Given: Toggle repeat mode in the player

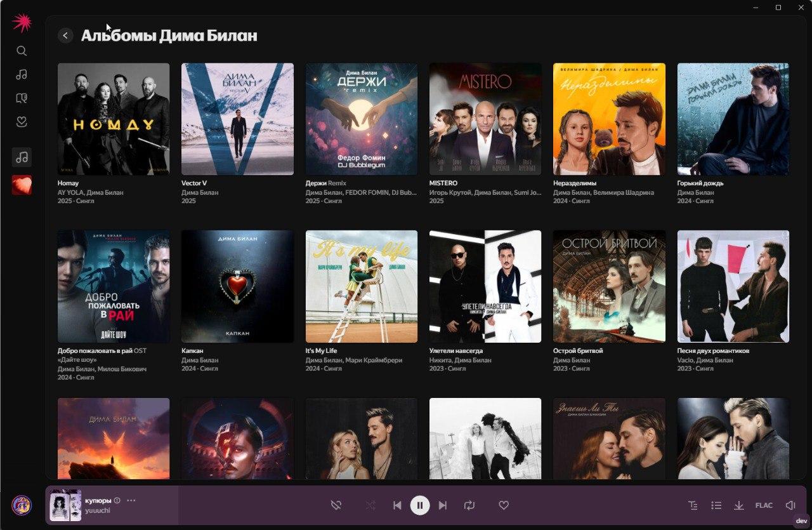Looking at the screenshot, I should tap(469, 505).
